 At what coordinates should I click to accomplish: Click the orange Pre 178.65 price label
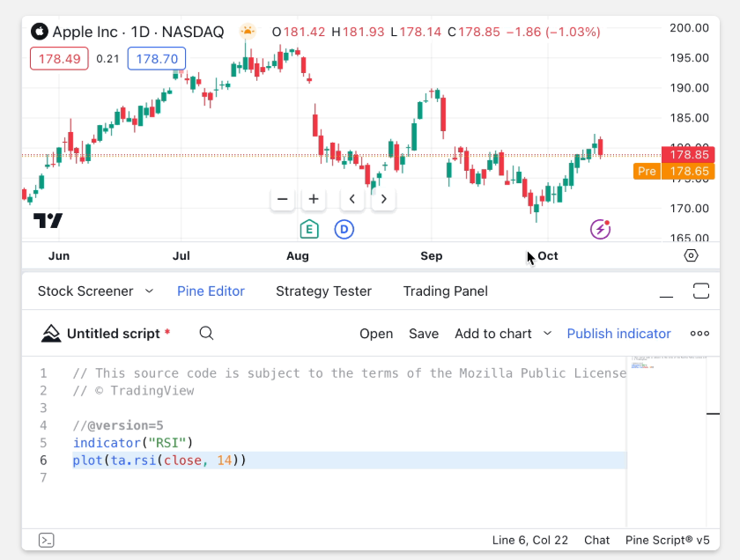pyautogui.click(x=674, y=171)
